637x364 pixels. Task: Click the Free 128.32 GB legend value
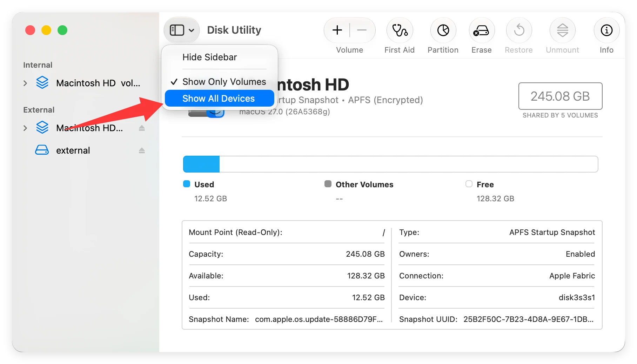point(495,198)
